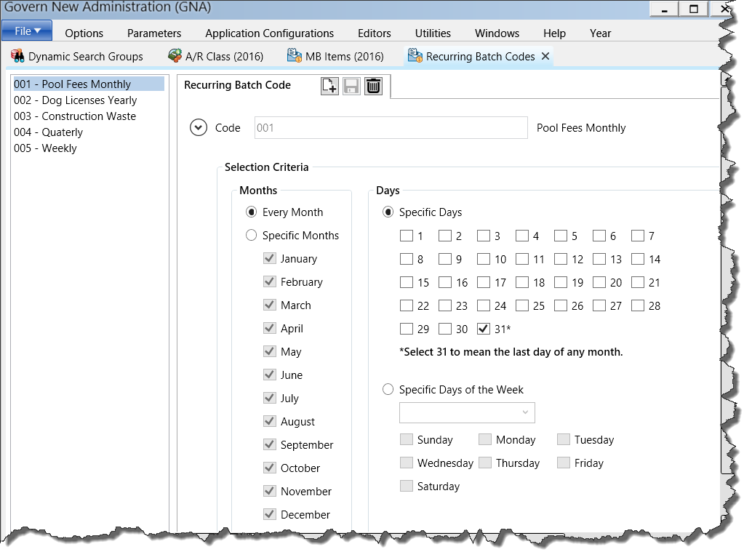The image size is (752, 560).
Task: Open the Utilities menu
Action: tap(433, 33)
